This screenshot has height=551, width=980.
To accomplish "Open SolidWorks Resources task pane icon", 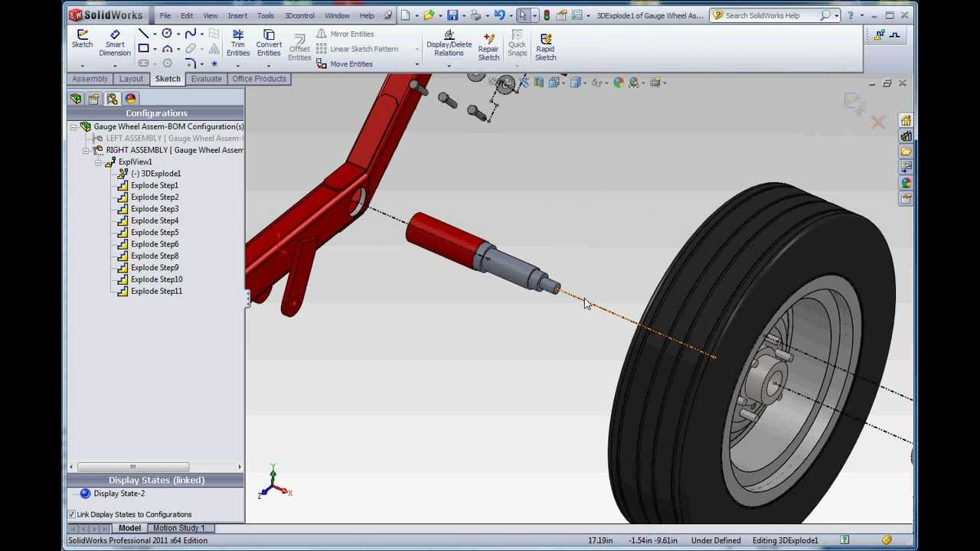I will pyautogui.click(x=906, y=121).
